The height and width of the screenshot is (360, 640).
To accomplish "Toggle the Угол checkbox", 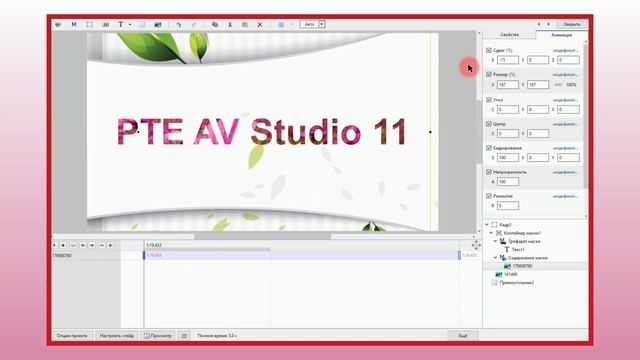I will click(x=489, y=100).
